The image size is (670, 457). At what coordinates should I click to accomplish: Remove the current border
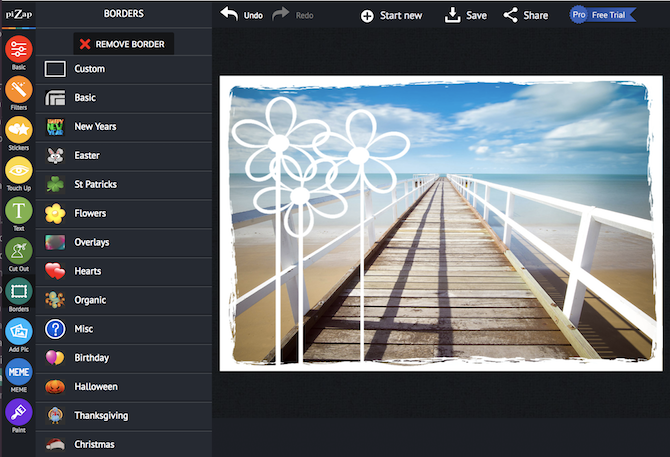125,44
